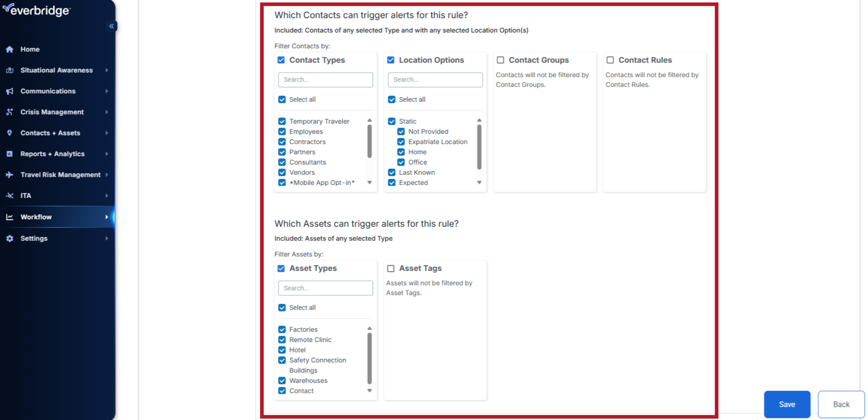Expand the Crisis Management submenu arrow
868x420 pixels.
coord(107,112)
